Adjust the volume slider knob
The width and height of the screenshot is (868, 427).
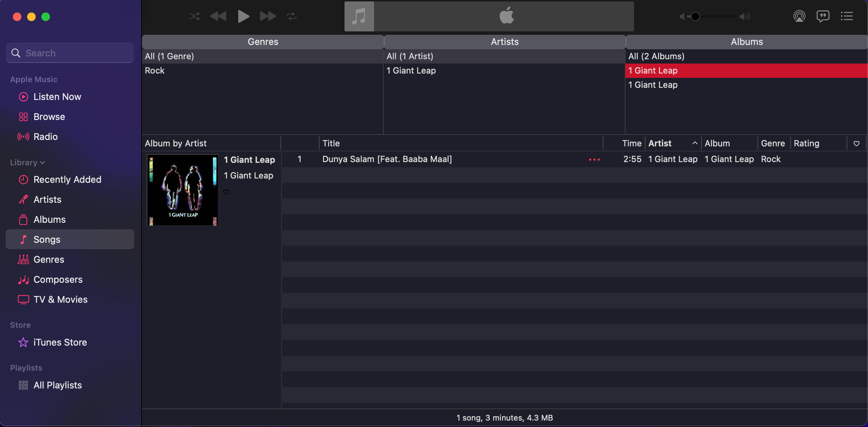point(695,16)
